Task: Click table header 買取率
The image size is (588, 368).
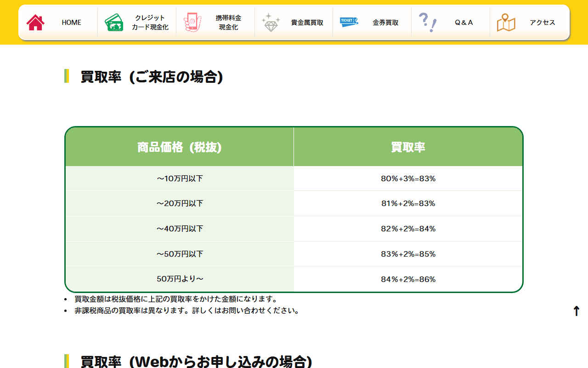Action: tap(408, 147)
